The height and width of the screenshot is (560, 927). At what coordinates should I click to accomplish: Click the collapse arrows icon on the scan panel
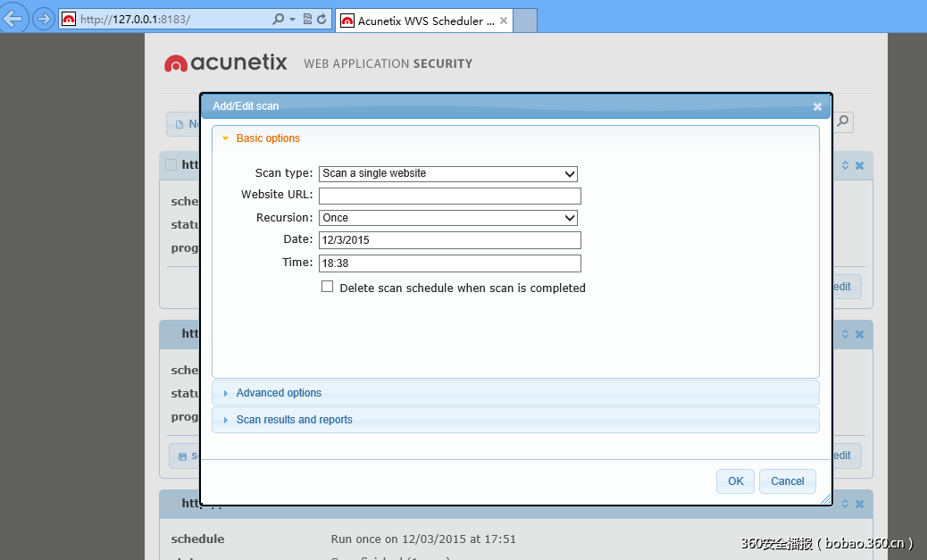845,164
